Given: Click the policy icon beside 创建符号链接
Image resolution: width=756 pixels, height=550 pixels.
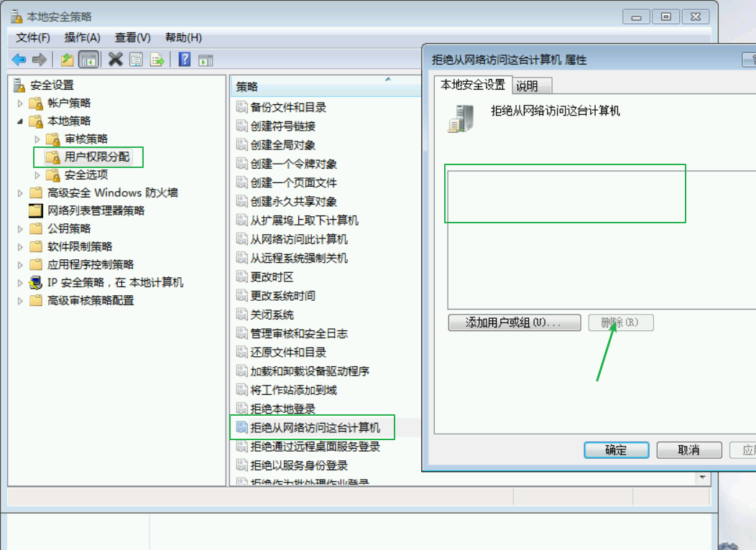Looking at the screenshot, I should pos(241,126).
